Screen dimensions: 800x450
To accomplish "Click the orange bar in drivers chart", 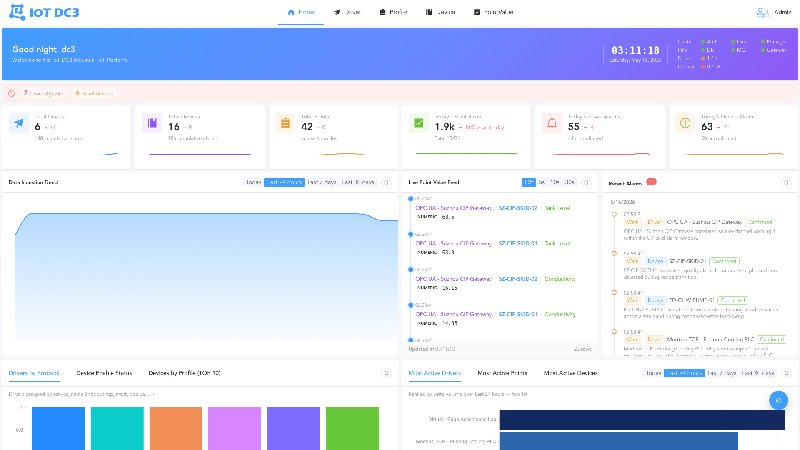I will (176, 429).
